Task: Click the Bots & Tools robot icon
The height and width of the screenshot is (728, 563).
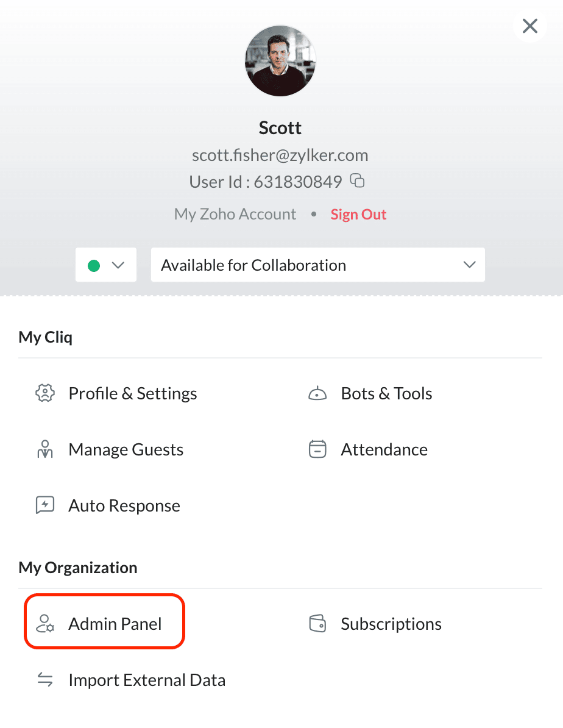Action: pos(317,393)
